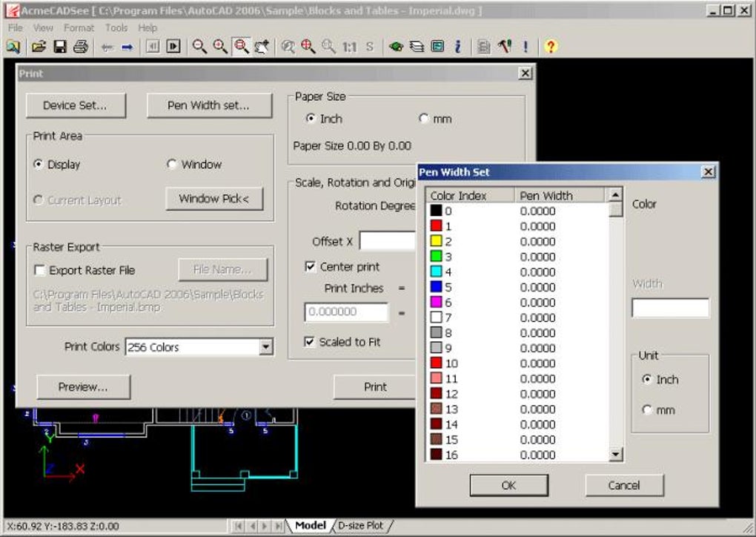Click the zoom out magnifier icon
The height and width of the screenshot is (537, 756).
(x=199, y=46)
